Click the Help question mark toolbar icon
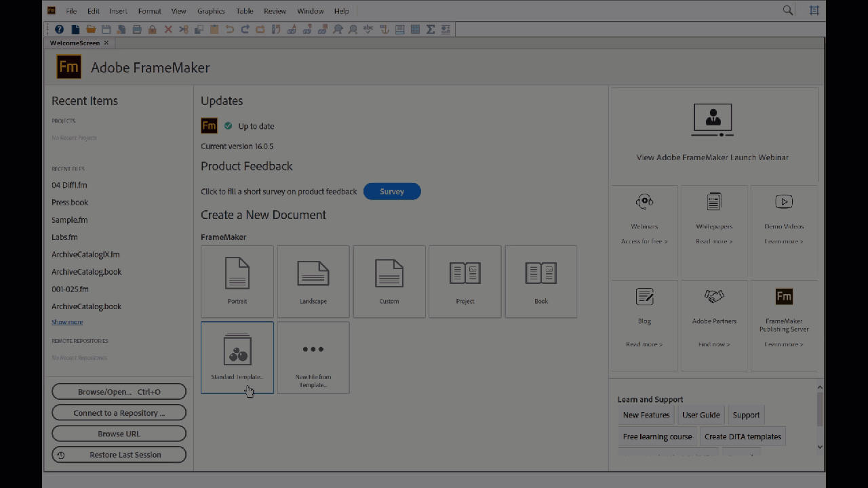The width and height of the screenshot is (868, 488). [59, 29]
